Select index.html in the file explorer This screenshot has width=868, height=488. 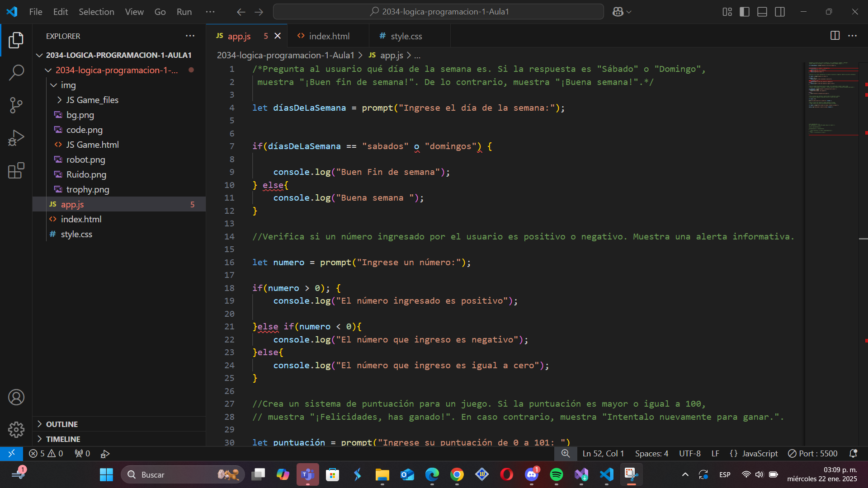(119, 219)
